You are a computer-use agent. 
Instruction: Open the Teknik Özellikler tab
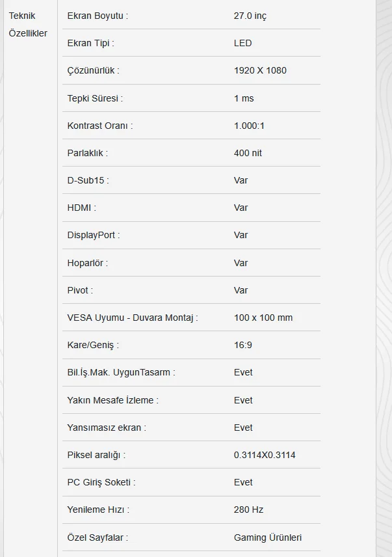coord(28,24)
